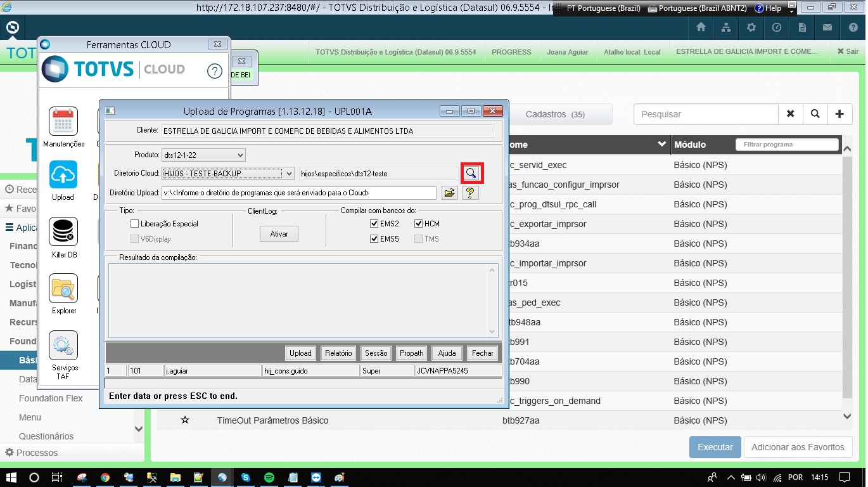Image resolution: width=868 pixels, height=487 pixels.
Task: Switch to the Cadastros tab
Action: 555,115
